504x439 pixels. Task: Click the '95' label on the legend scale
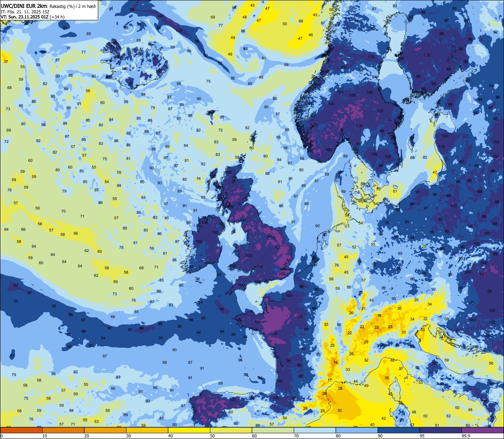[422, 436]
